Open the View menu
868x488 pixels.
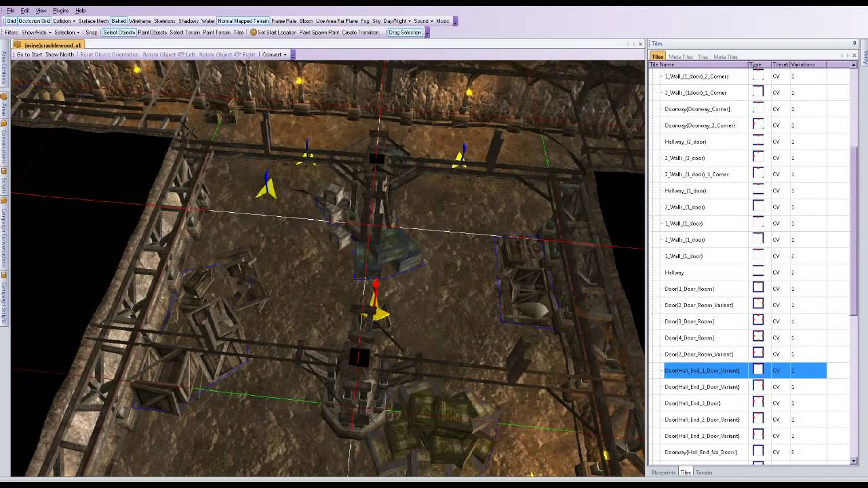(41, 11)
